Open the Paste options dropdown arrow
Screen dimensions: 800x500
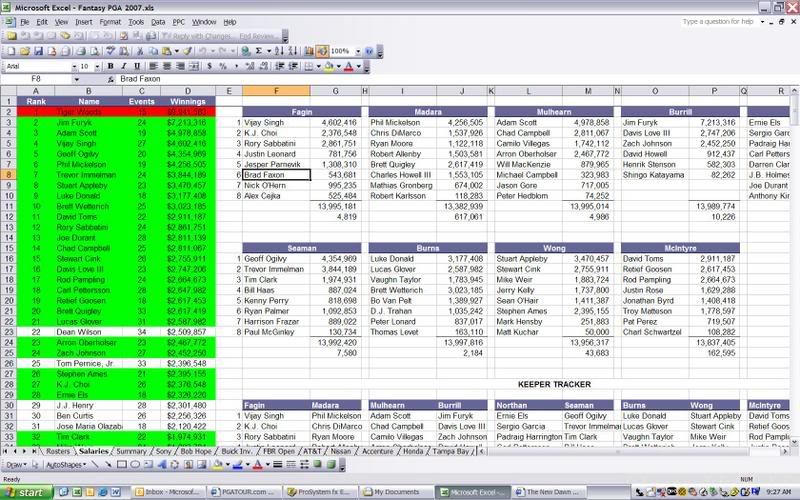177,51
